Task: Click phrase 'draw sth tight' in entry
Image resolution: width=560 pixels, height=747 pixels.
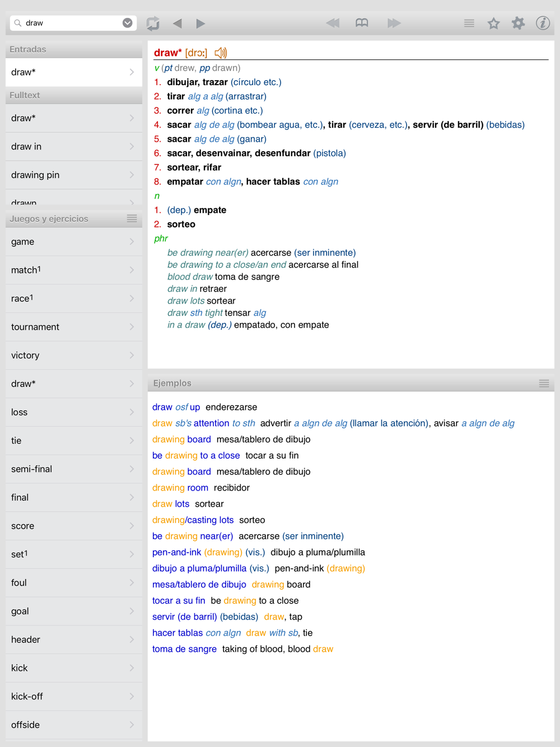Action: (195, 312)
